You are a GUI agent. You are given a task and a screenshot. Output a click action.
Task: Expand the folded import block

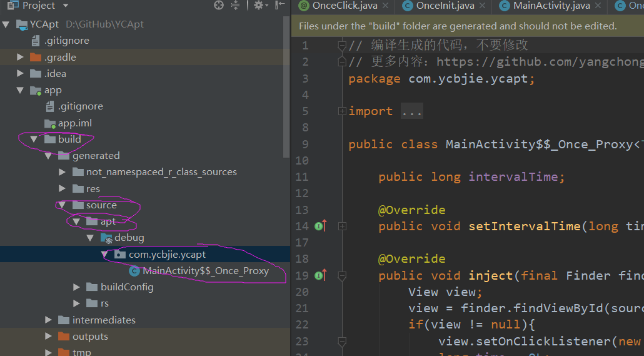pos(342,111)
